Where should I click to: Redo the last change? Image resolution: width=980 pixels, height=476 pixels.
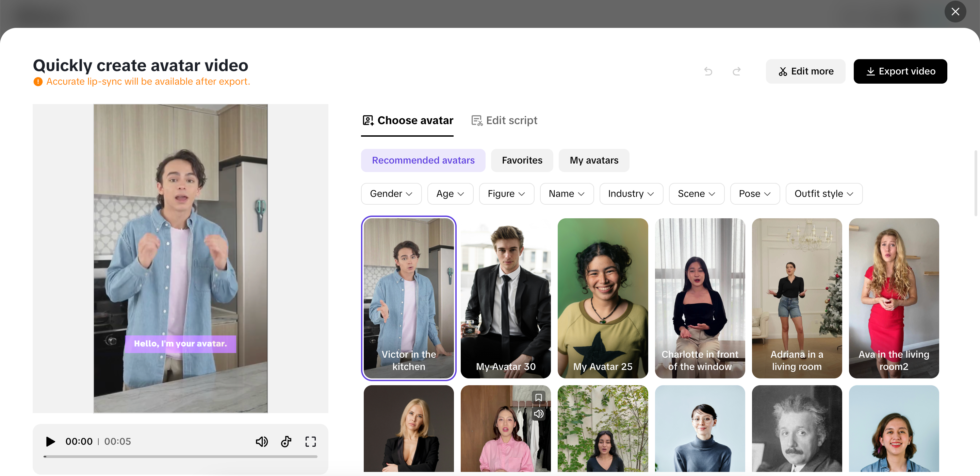[x=737, y=71]
